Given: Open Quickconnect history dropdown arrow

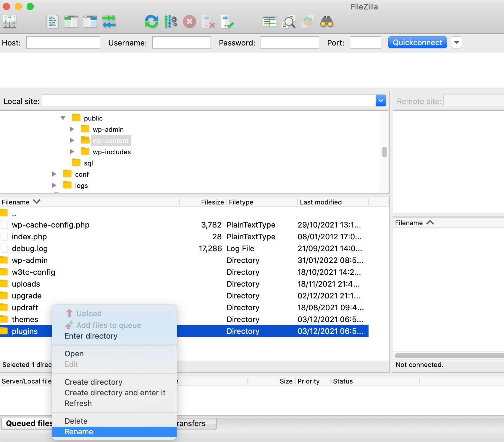Looking at the screenshot, I should (x=457, y=43).
